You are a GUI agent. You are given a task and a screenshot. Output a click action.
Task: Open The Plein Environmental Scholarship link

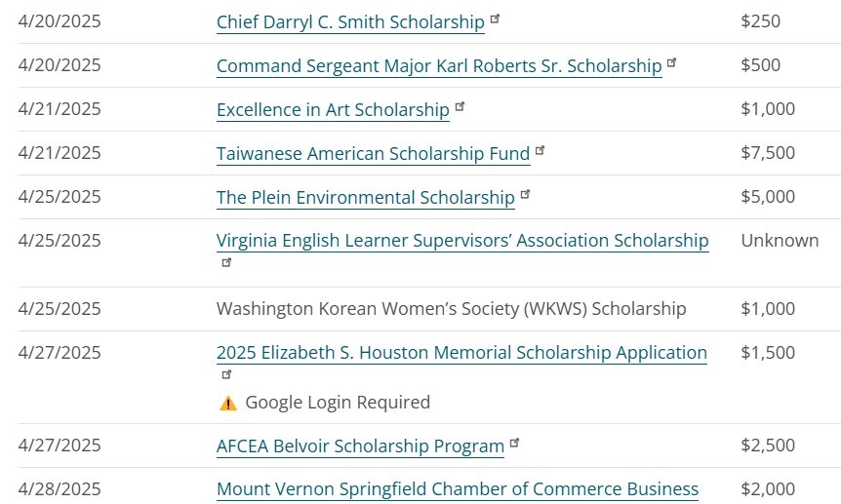365,198
